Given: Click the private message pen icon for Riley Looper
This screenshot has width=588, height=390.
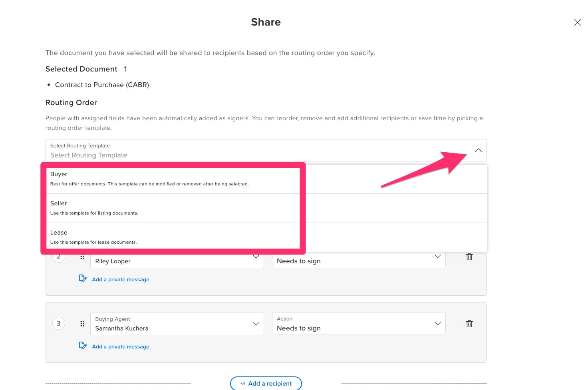Looking at the screenshot, I should pos(83,278).
